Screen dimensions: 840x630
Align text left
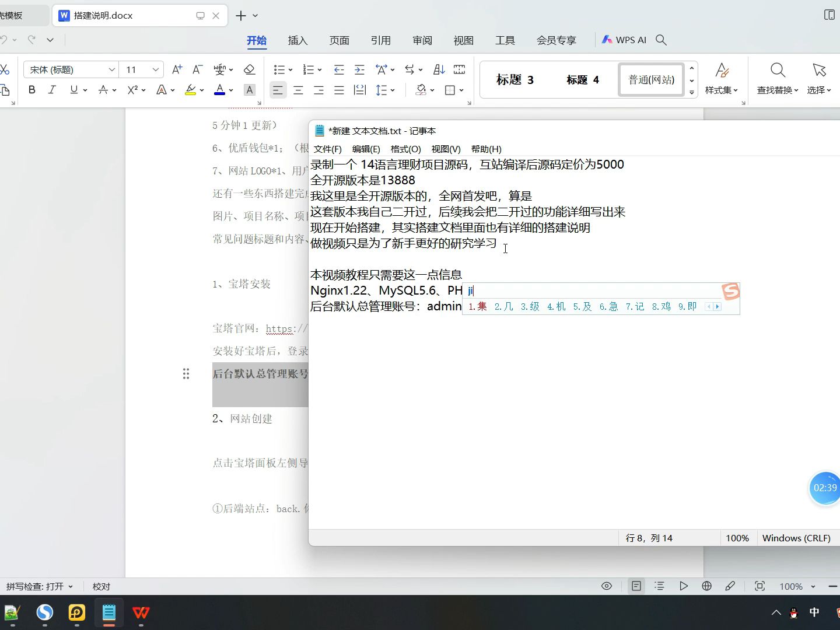[x=278, y=90]
